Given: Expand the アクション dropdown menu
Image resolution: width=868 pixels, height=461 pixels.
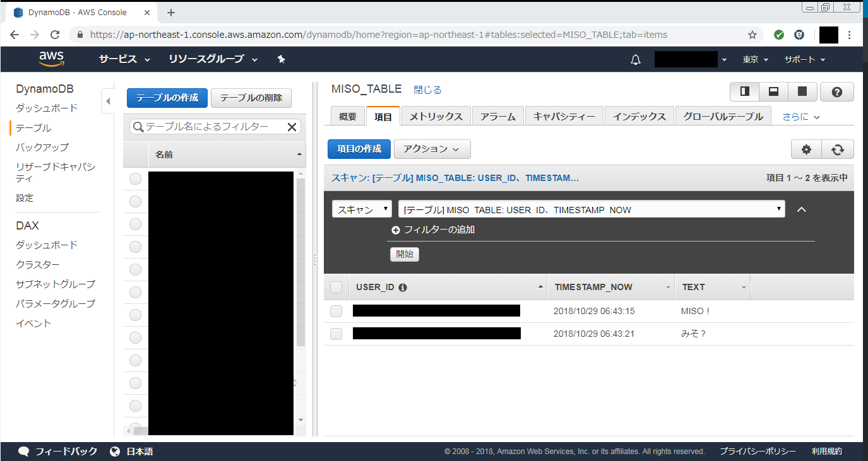Looking at the screenshot, I should [x=432, y=149].
